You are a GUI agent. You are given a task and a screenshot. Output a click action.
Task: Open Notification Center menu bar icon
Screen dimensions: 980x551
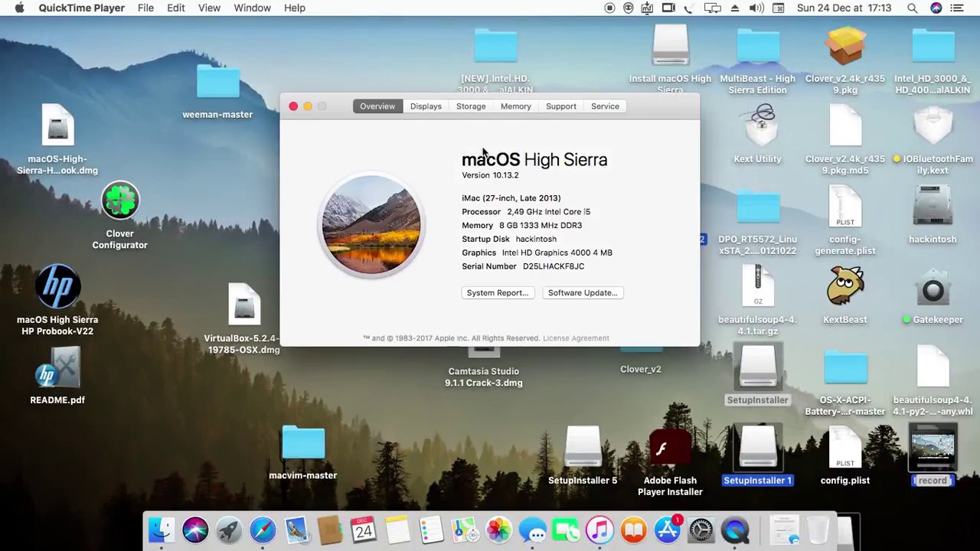pos(956,8)
